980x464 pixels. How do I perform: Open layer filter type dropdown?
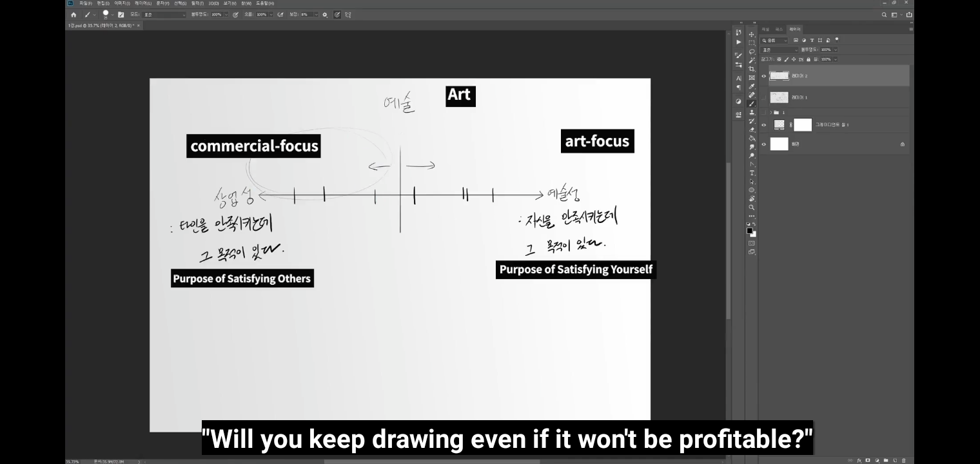[x=774, y=41]
